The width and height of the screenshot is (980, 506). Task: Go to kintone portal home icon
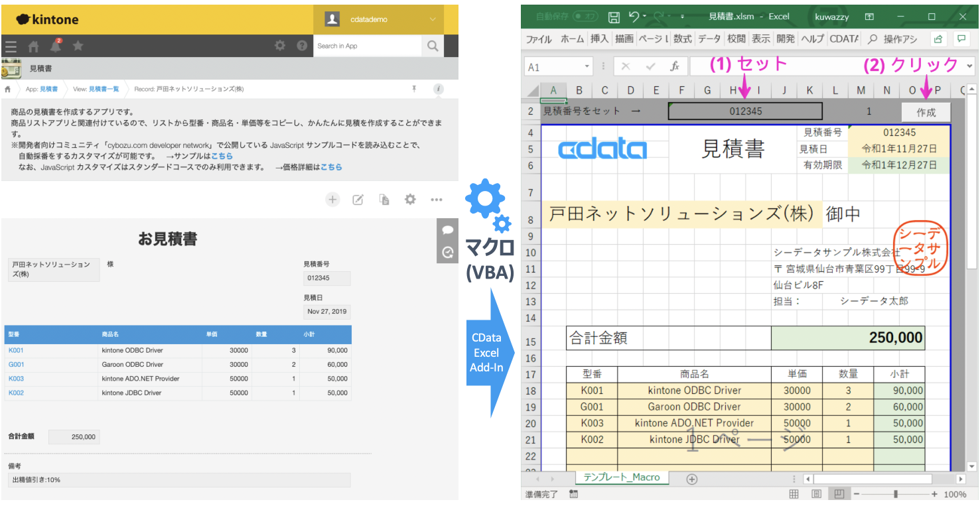point(33,46)
